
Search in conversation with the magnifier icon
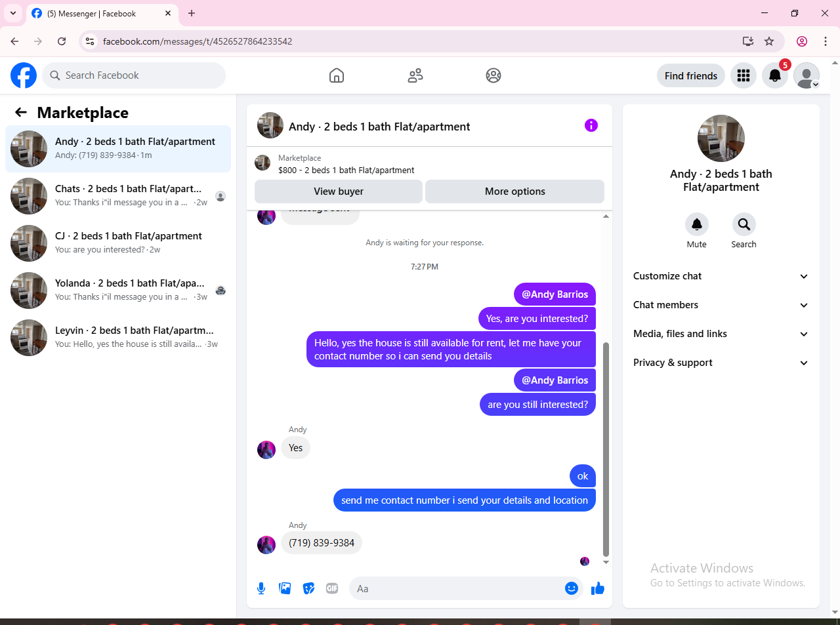[x=744, y=224]
